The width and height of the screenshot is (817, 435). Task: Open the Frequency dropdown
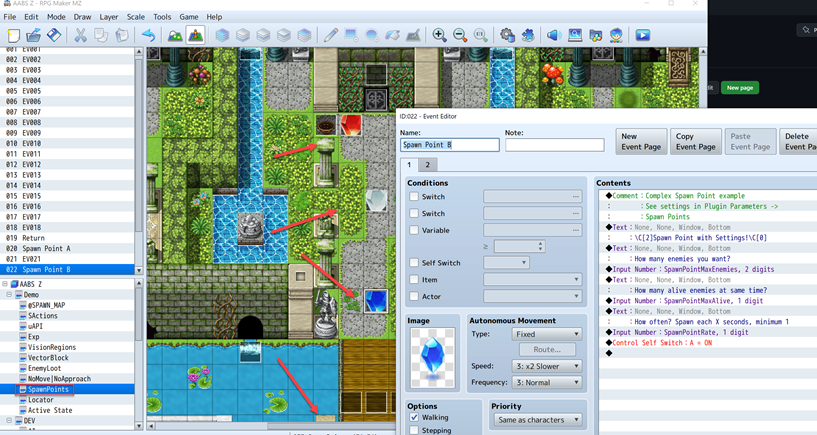point(547,382)
